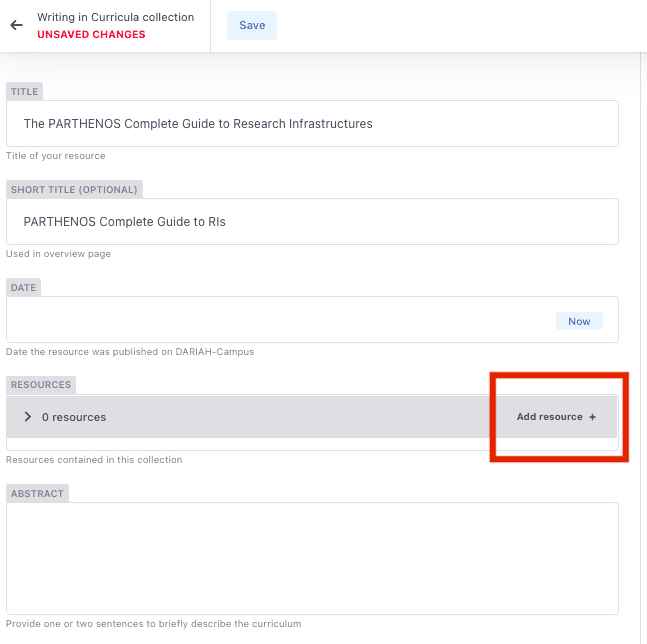Click into the Short Title input

click(x=312, y=221)
